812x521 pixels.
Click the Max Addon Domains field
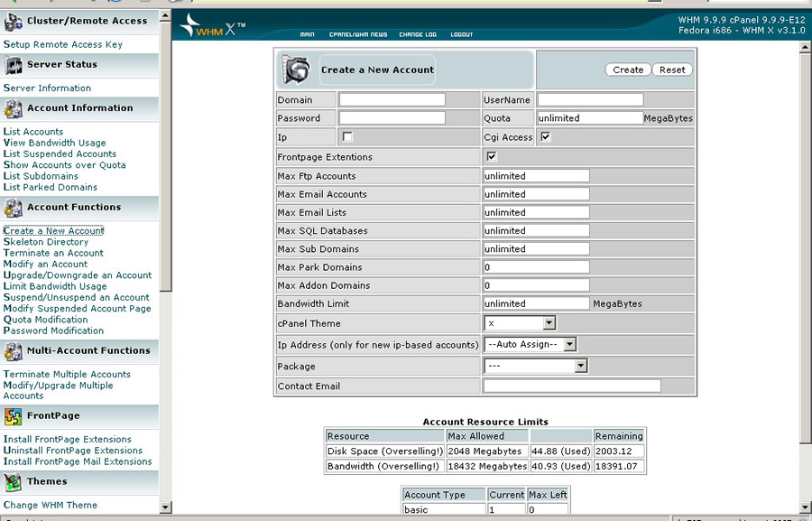tap(537, 285)
